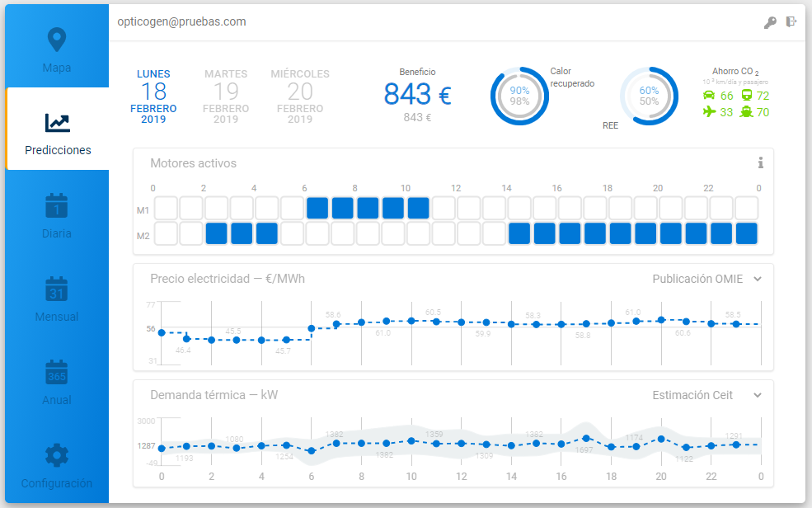Switch to Martes 19 Febrero date

point(226,96)
